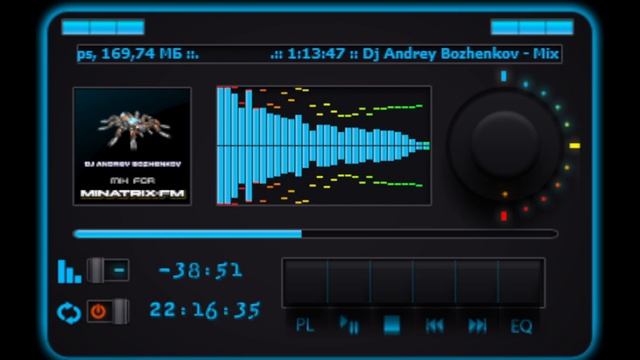
Task: Click the playback progress bar
Action: click(316, 234)
